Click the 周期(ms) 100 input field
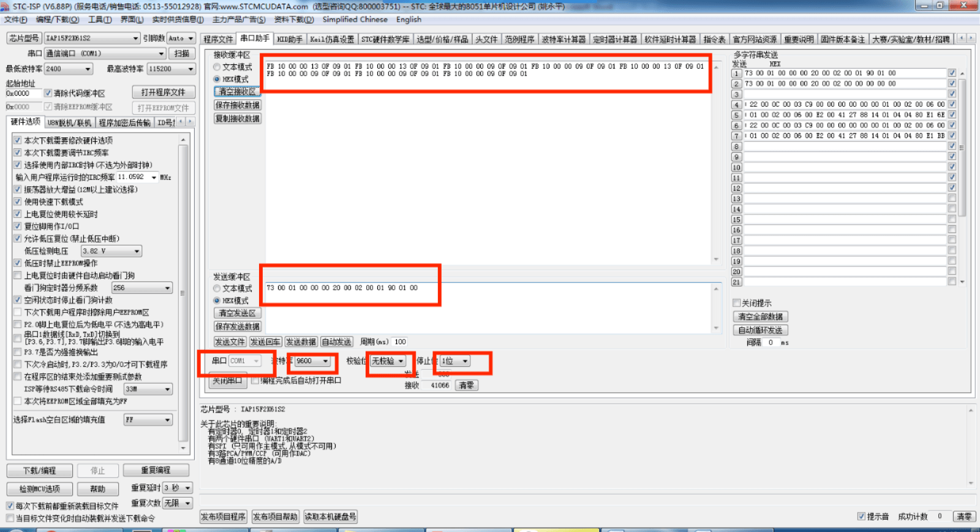Image resolution: width=980 pixels, height=532 pixels. (x=400, y=342)
